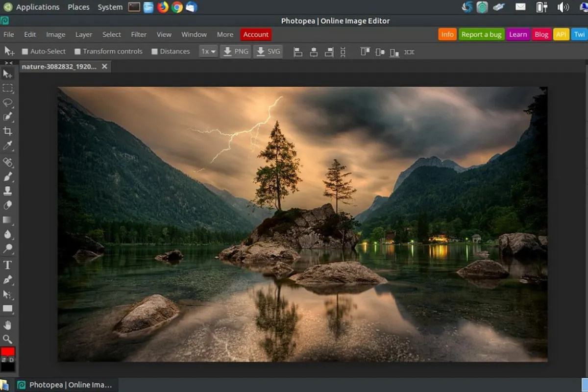
Task: Click the PNG export button
Action: coord(236,51)
